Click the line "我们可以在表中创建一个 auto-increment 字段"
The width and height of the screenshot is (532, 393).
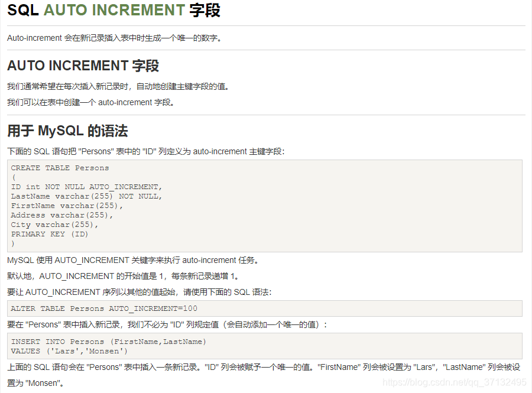91,102
